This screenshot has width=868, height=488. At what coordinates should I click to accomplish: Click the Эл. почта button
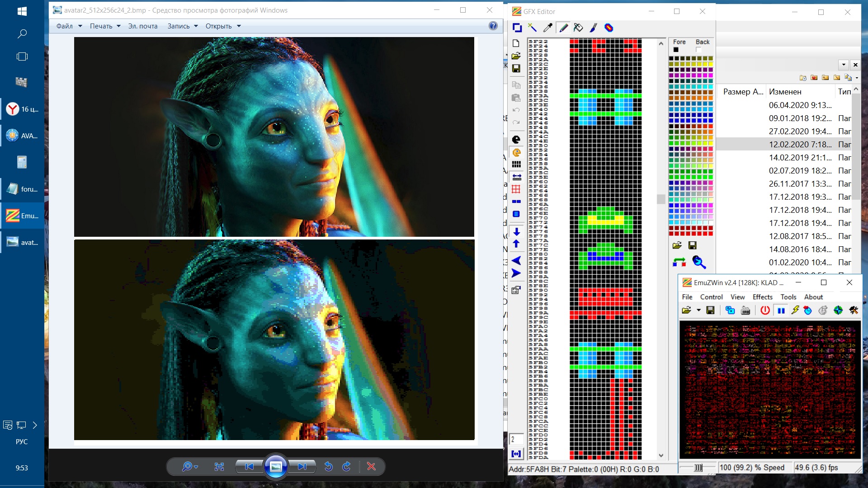click(x=143, y=26)
